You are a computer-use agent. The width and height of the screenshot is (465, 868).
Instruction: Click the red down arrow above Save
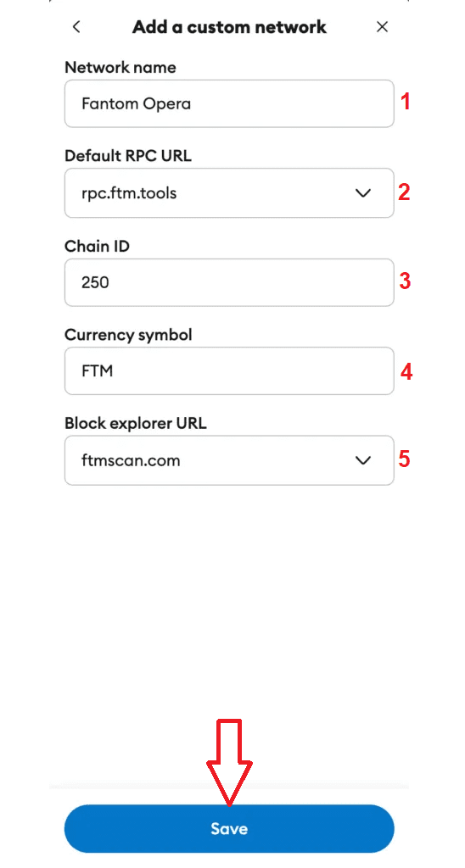pos(229,762)
